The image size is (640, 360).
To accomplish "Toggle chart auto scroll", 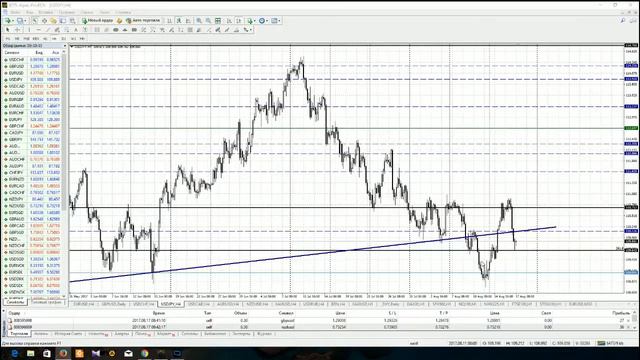I will tap(229, 20).
